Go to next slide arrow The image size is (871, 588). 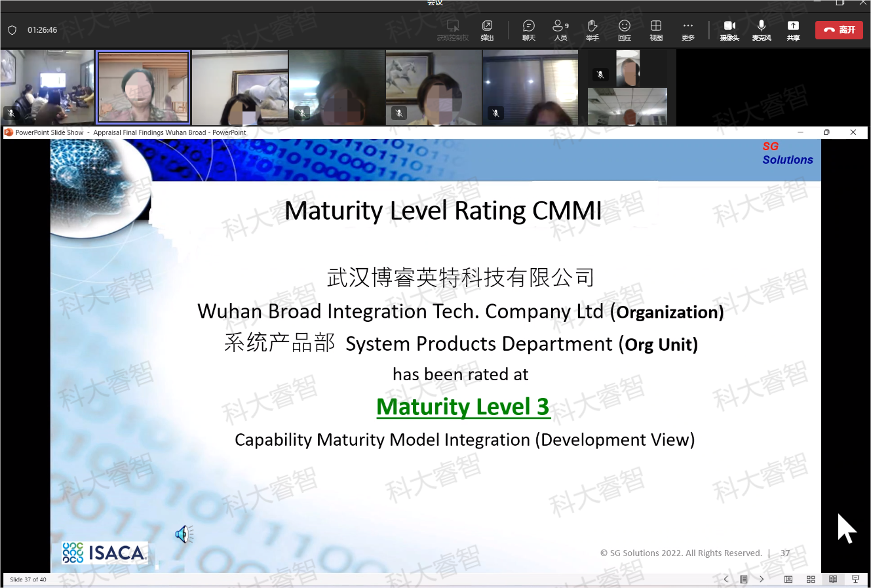[762, 579]
